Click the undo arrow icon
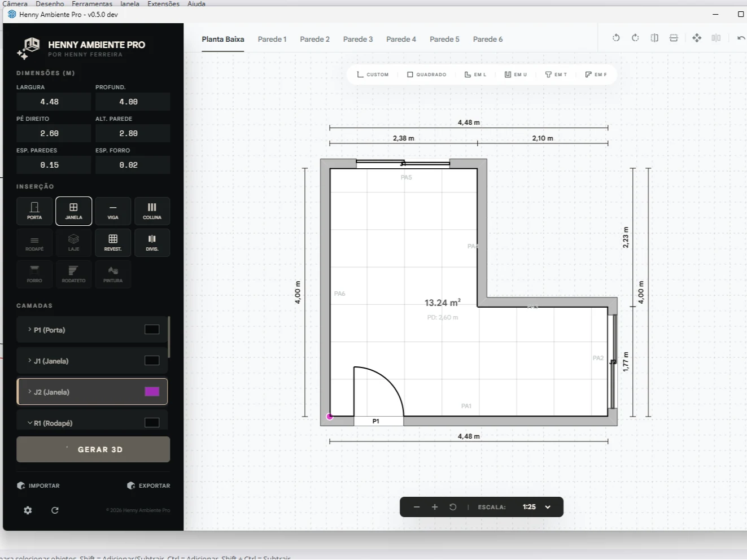The height and width of the screenshot is (560, 747). [x=741, y=38]
